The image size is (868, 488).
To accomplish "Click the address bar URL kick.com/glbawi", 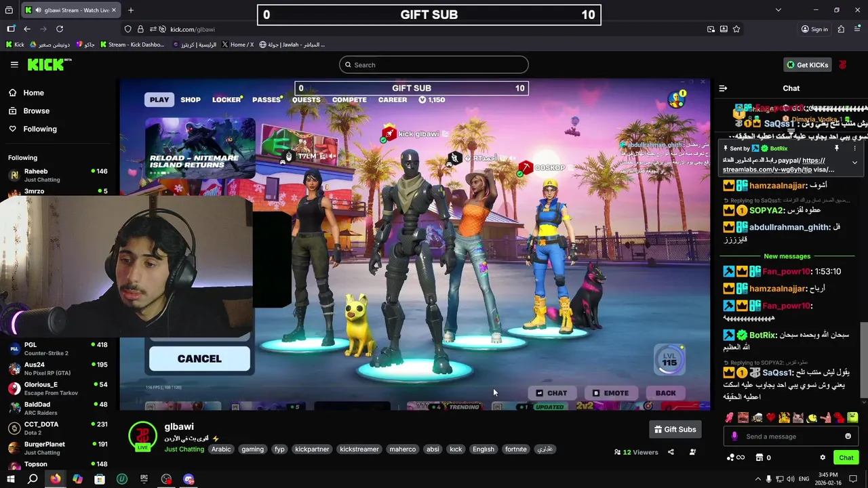I will pyautogui.click(x=193, y=29).
